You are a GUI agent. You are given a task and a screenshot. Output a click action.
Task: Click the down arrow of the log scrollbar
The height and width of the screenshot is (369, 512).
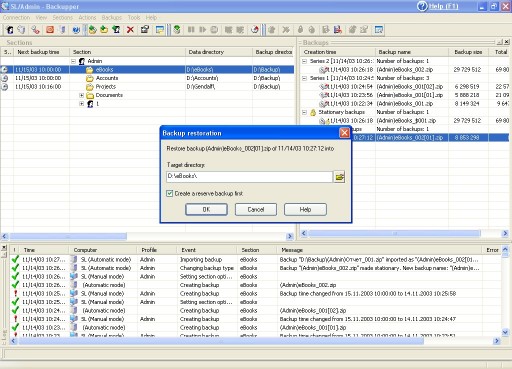click(x=505, y=332)
